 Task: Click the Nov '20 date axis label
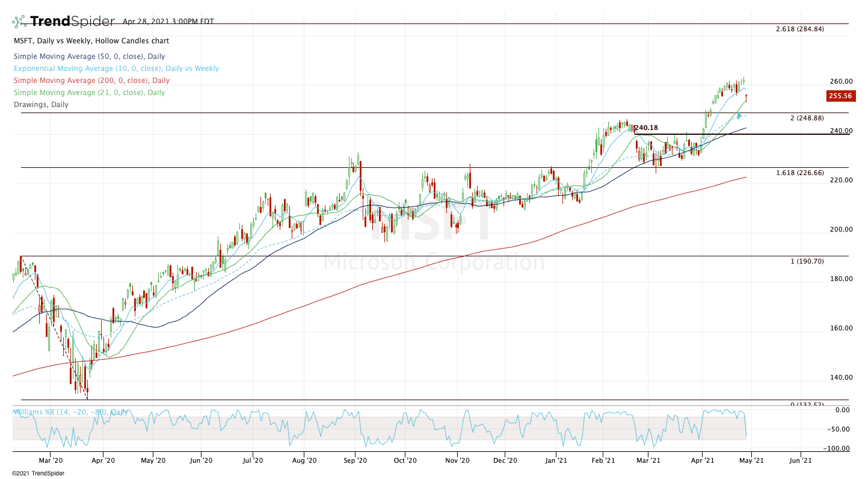[x=457, y=460]
